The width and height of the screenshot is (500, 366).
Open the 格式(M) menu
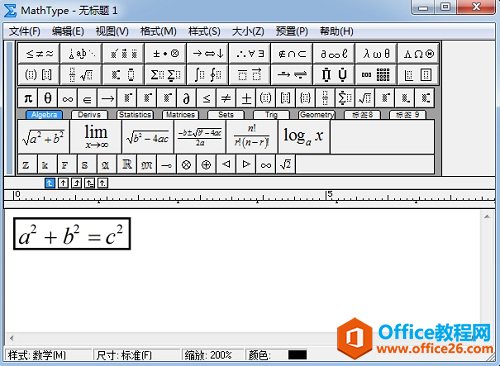tap(158, 31)
